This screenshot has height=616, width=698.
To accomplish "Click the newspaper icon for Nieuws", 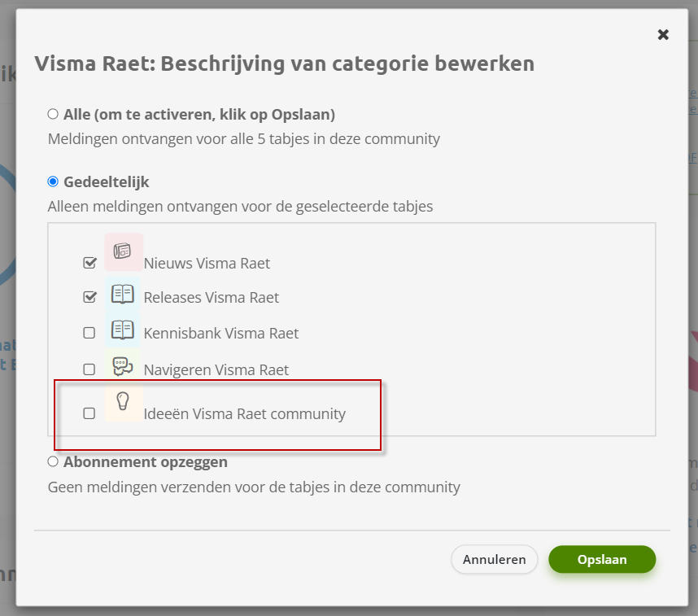I will (x=124, y=252).
